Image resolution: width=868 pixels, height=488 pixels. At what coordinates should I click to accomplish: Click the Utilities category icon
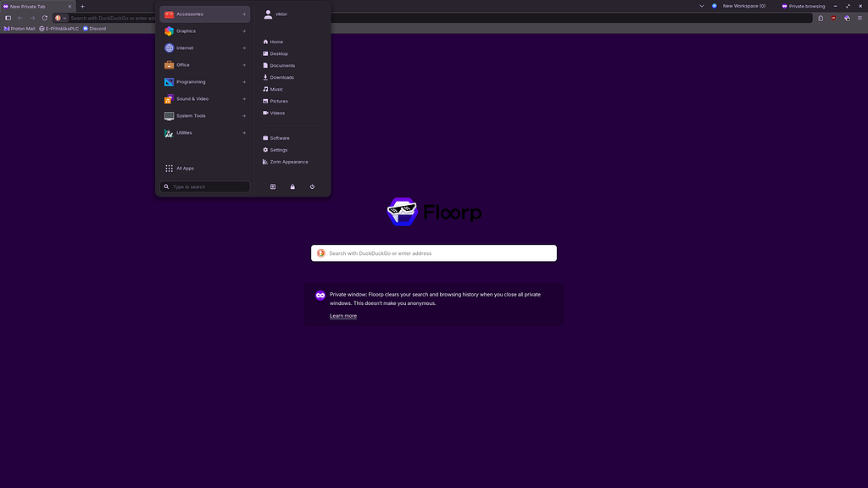(169, 133)
